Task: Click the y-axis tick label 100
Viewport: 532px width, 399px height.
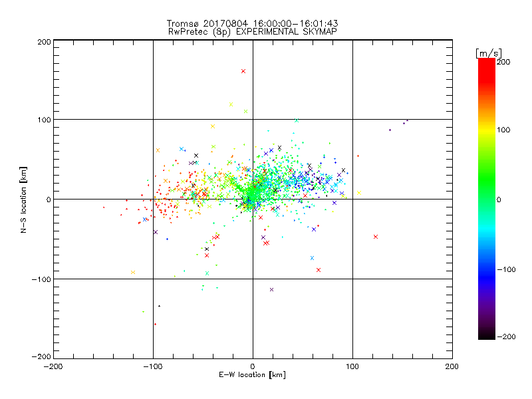Action: (45, 120)
